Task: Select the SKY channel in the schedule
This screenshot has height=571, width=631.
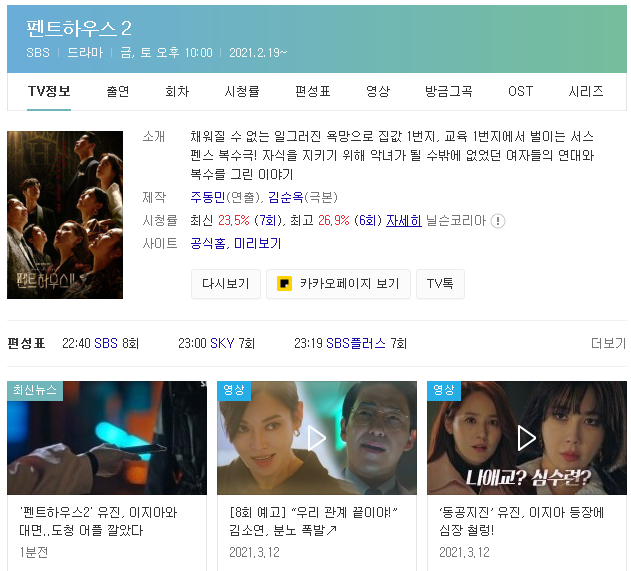Action: click(222, 343)
